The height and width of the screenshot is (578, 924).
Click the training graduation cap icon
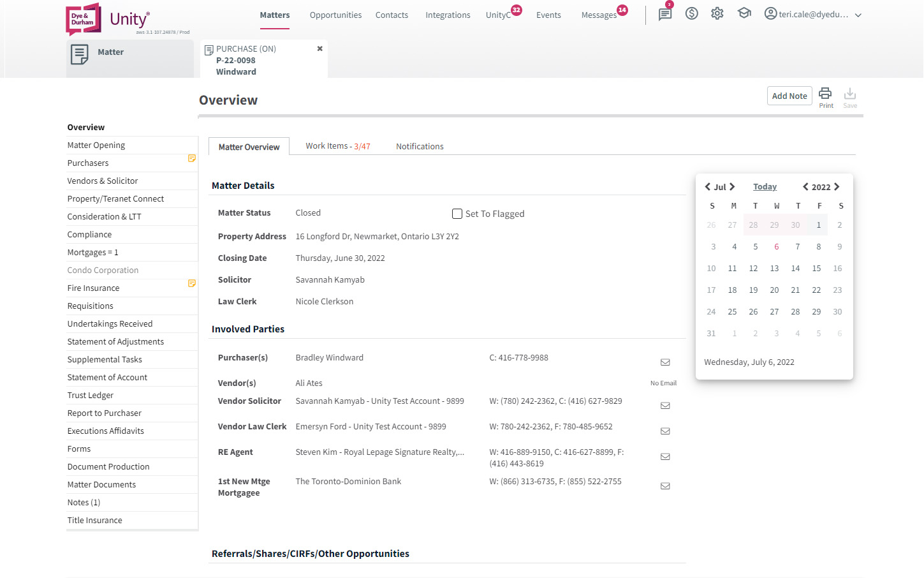(x=744, y=13)
